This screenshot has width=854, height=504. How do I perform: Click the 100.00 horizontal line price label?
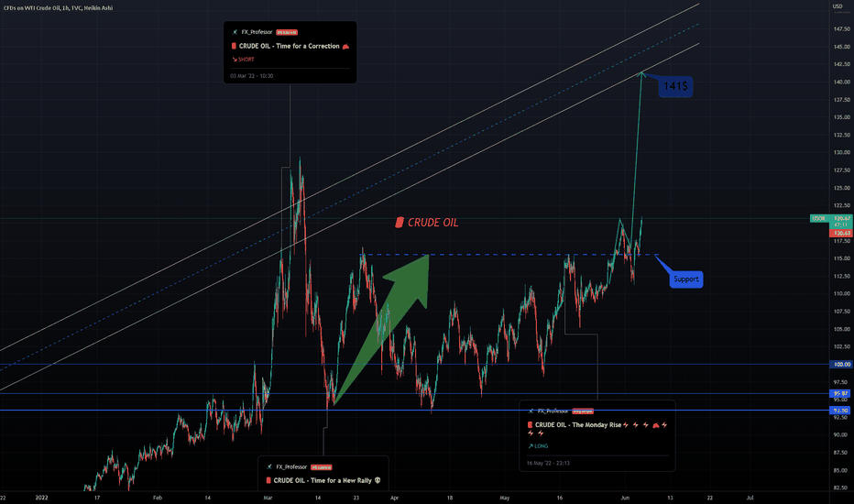coord(841,364)
